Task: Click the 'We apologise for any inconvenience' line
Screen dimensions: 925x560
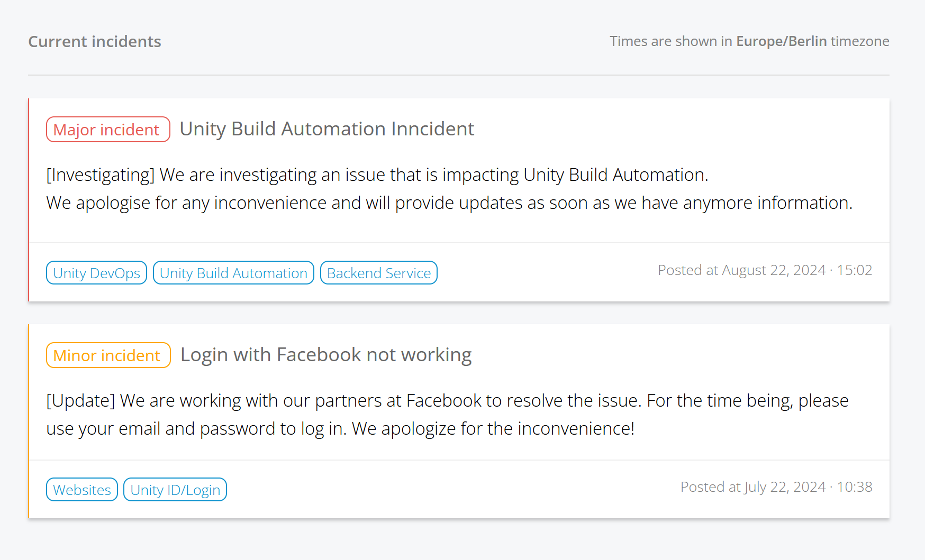Action: (449, 203)
